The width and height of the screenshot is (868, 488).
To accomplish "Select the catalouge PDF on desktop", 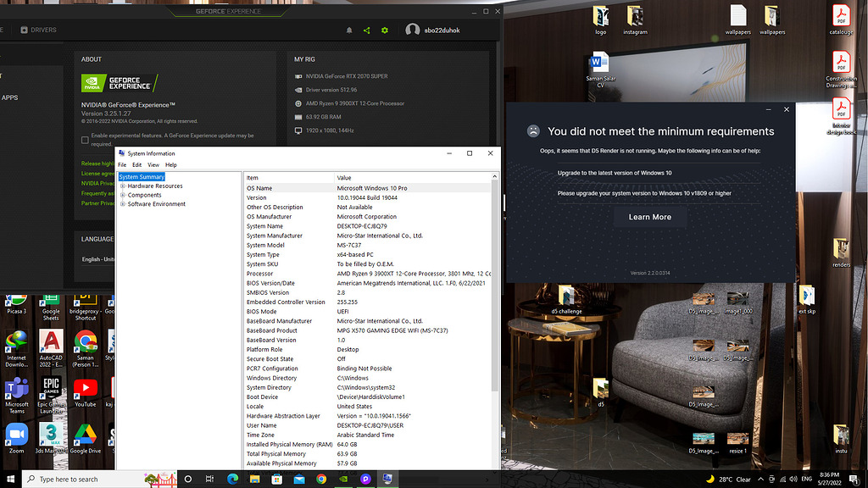I will point(841,20).
